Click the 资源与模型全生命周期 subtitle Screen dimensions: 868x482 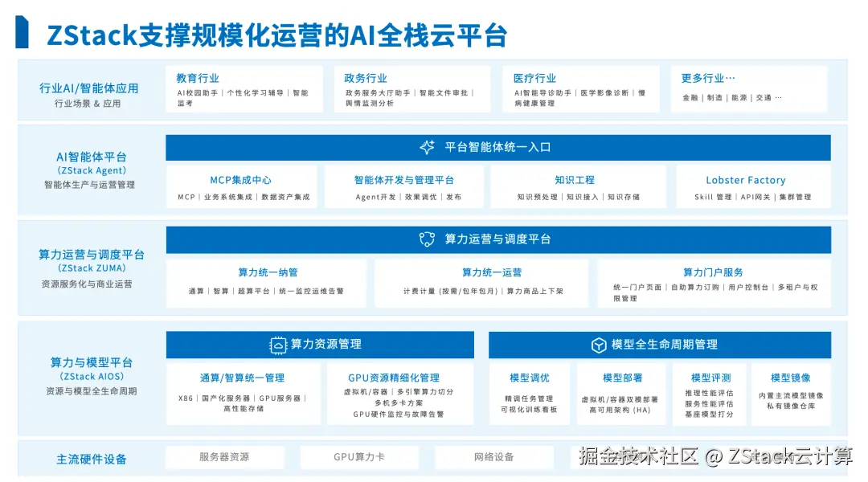click(x=92, y=391)
